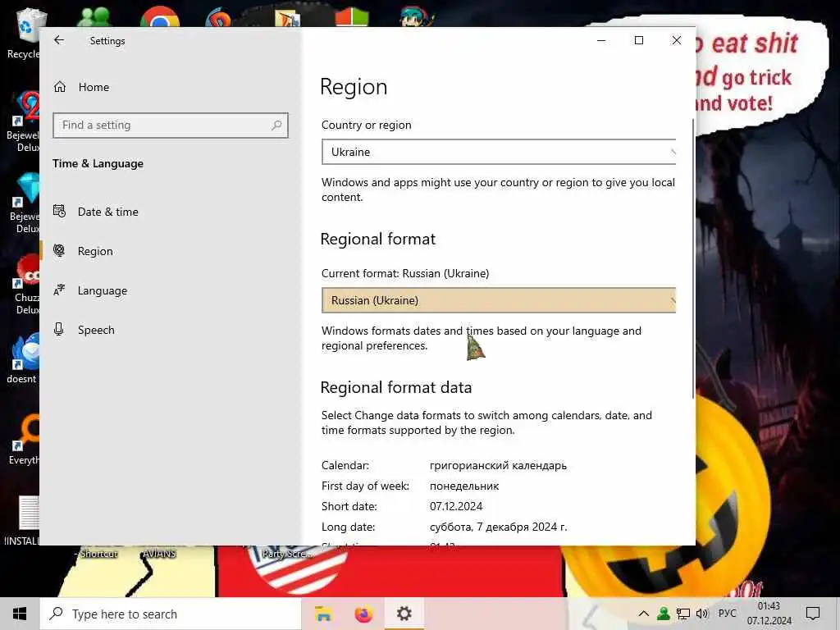This screenshot has width=840, height=630.
Task: Open Language settings
Action: click(x=103, y=290)
